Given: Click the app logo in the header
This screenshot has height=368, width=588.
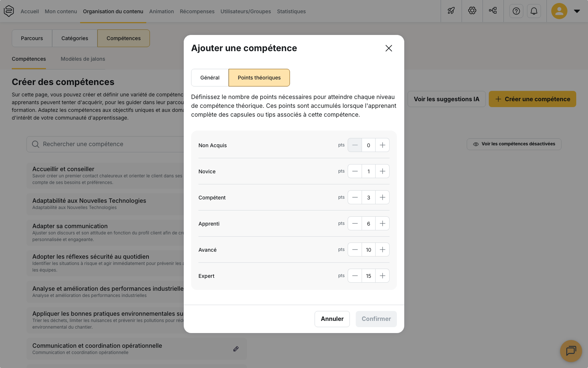Looking at the screenshot, I should pyautogui.click(x=9, y=11).
